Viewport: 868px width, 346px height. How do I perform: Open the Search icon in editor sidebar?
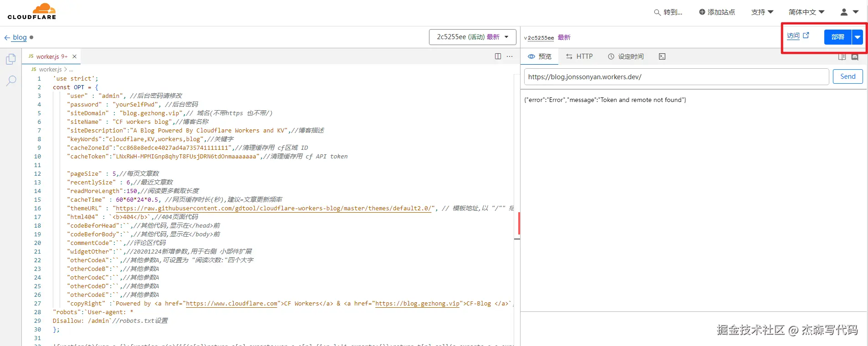click(x=11, y=81)
